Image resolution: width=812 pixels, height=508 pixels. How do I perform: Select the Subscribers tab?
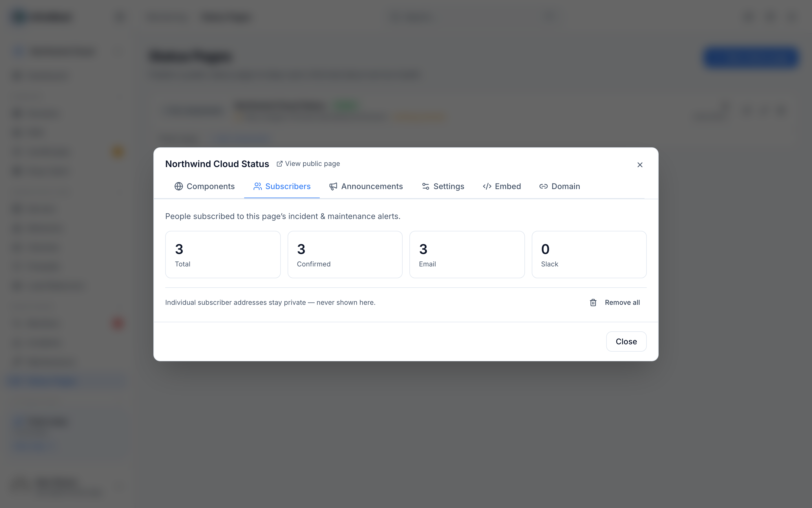click(282, 187)
